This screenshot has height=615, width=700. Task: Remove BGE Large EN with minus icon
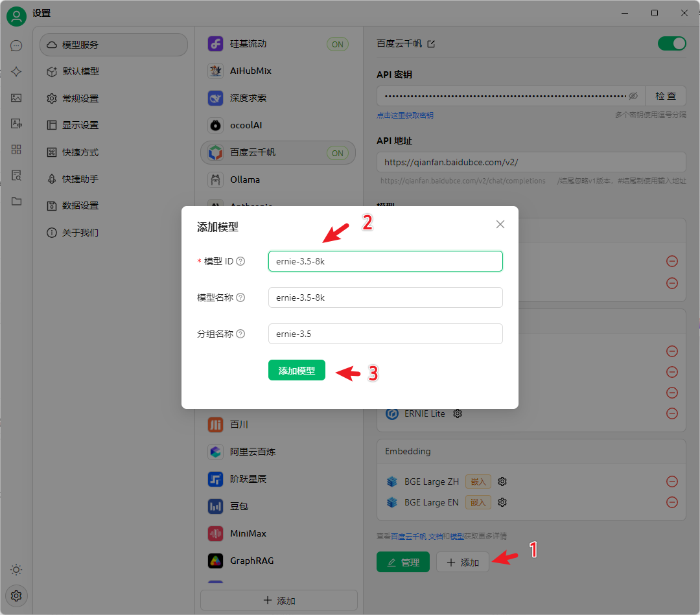pos(672,502)
